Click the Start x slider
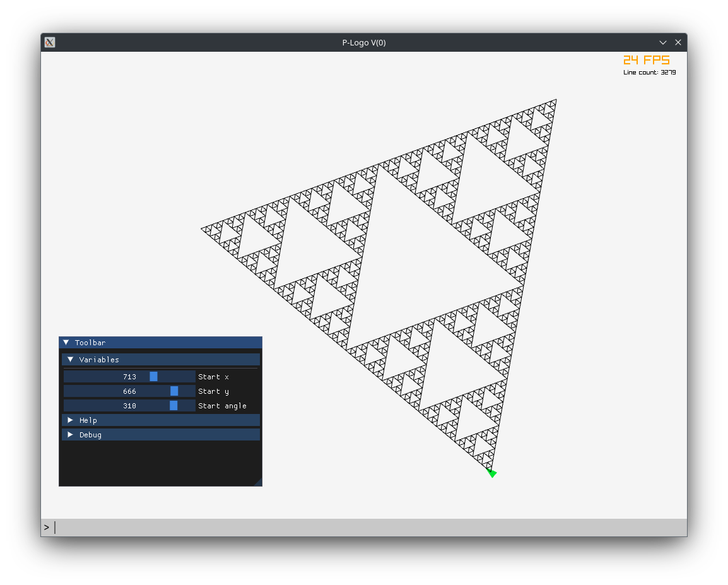728x585 pixels. click(x=129, y=377)
